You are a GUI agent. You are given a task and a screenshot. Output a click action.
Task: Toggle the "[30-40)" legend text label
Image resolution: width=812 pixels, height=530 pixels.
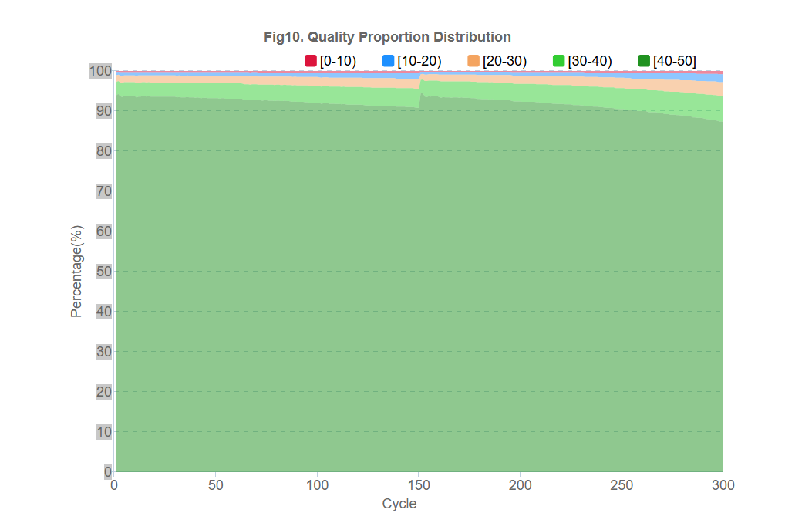coord(590,61)
